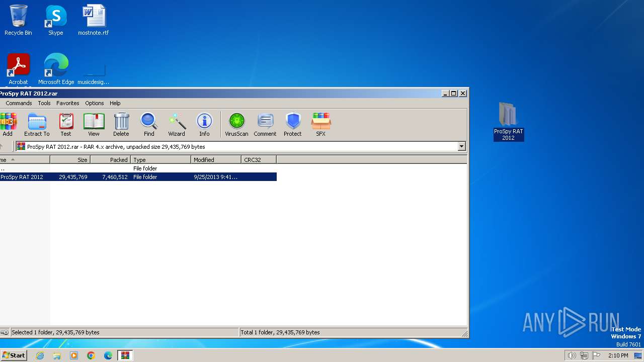Click the 7,460,512 packed cell
This screenshot has width=644, height=362.
(115, 177)
